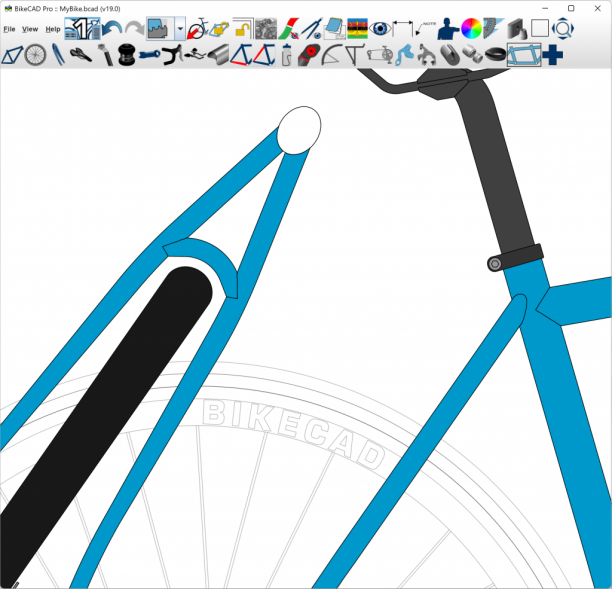
Task: Add a note with NOTE arrow icon
Action: (425, 28)
